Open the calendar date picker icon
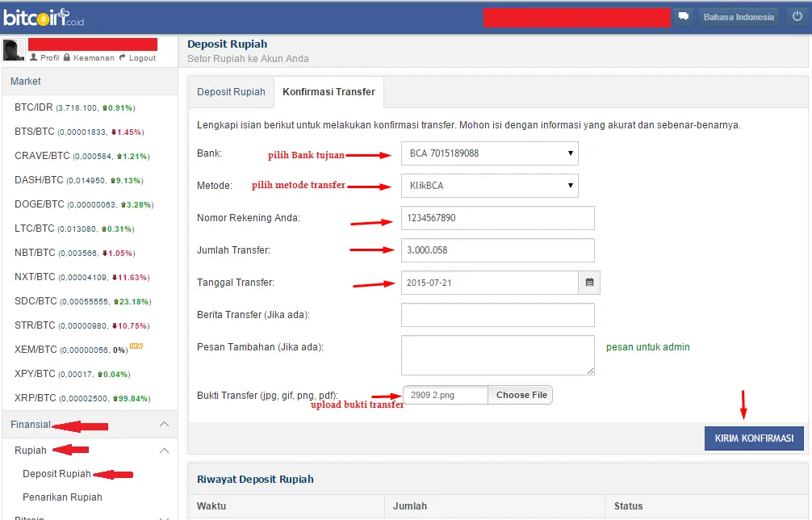The image size is (812, 520). coord(589,283)
